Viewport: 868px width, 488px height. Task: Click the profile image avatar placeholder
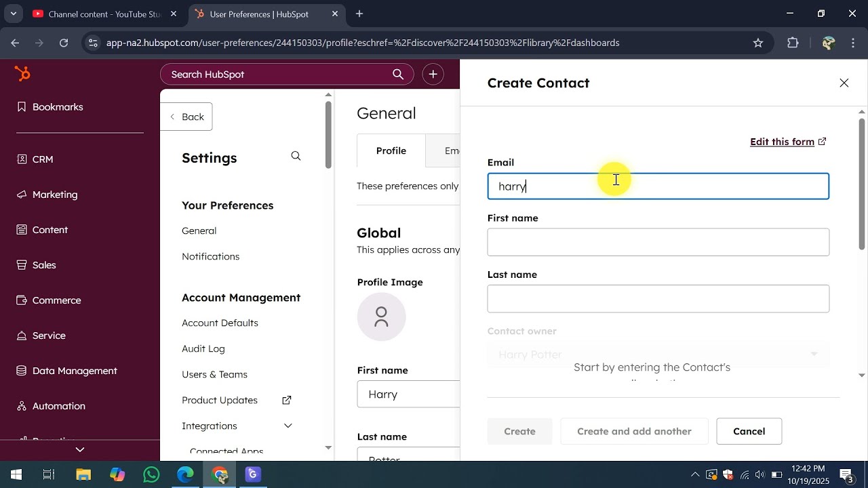point(382,317)
